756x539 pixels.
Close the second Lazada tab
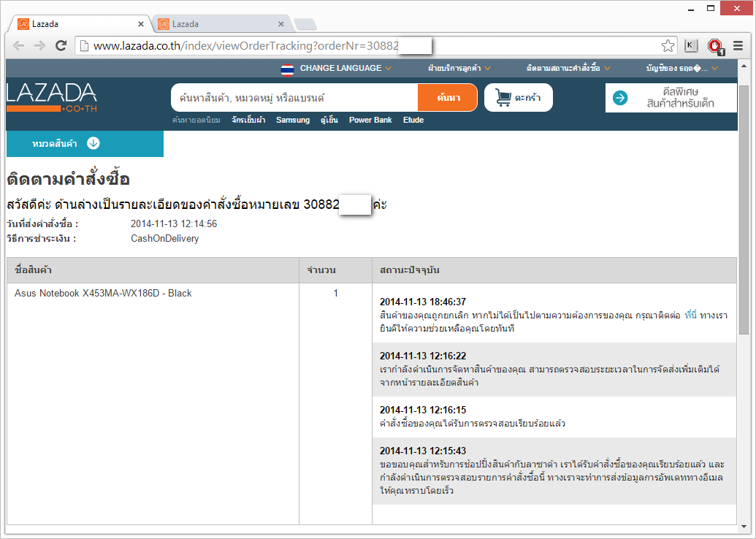[x=281, y=24]
